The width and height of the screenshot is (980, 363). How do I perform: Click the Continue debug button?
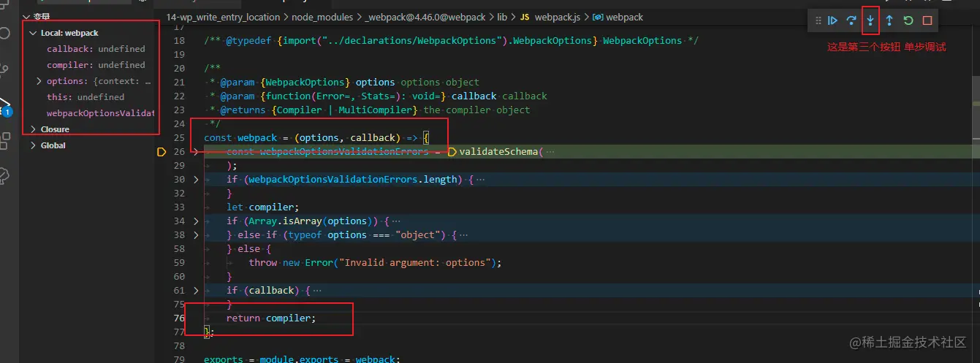click(x=832, y=20)
